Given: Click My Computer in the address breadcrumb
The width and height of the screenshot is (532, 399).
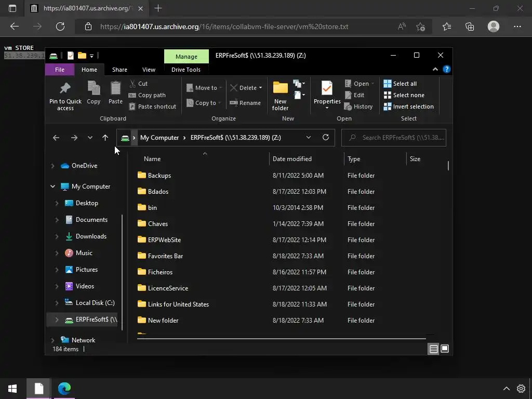Looking at the screenshot, I should click(x=159, y=137).
